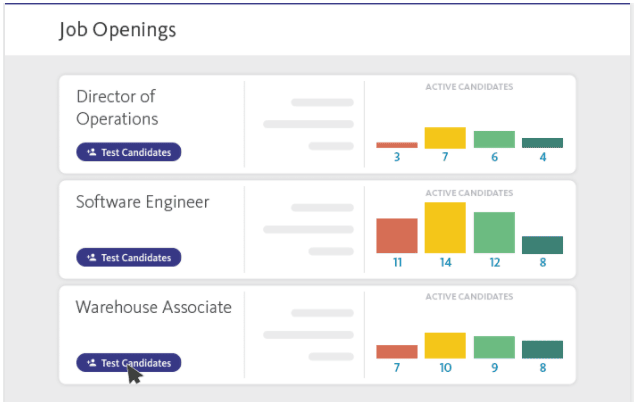The height and width of the screenshot is (405, 637).
Task: Click candidate count 3 for Director of Operations
Action: tap(397, 157)
